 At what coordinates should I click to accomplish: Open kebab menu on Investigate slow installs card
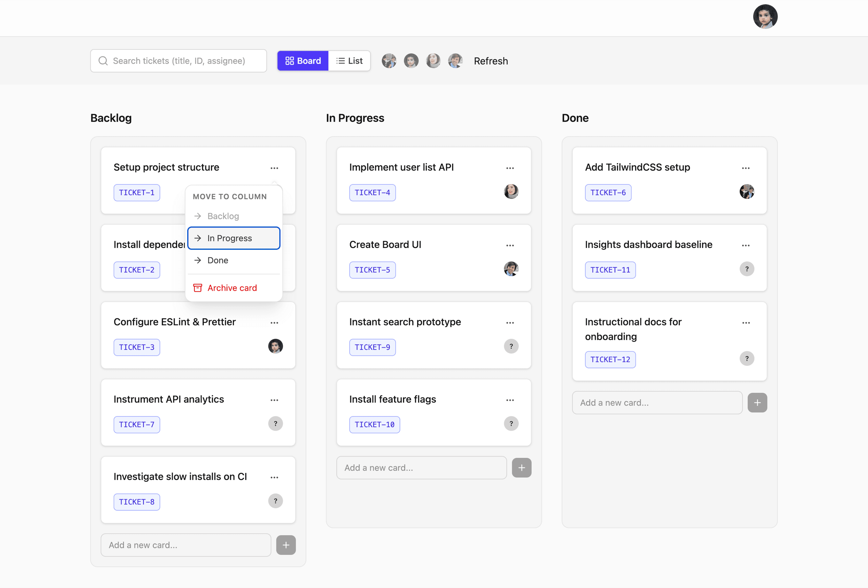point(274,477)
